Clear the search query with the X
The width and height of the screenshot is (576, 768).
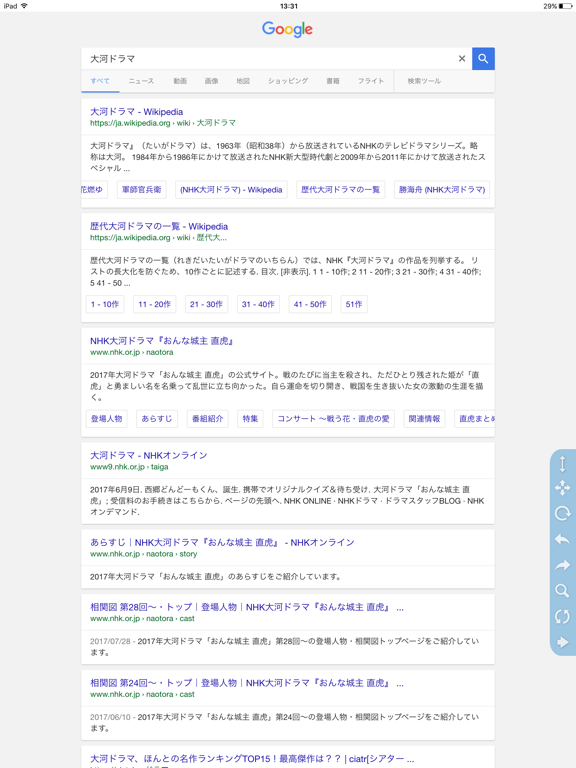[x=461, y=59]
